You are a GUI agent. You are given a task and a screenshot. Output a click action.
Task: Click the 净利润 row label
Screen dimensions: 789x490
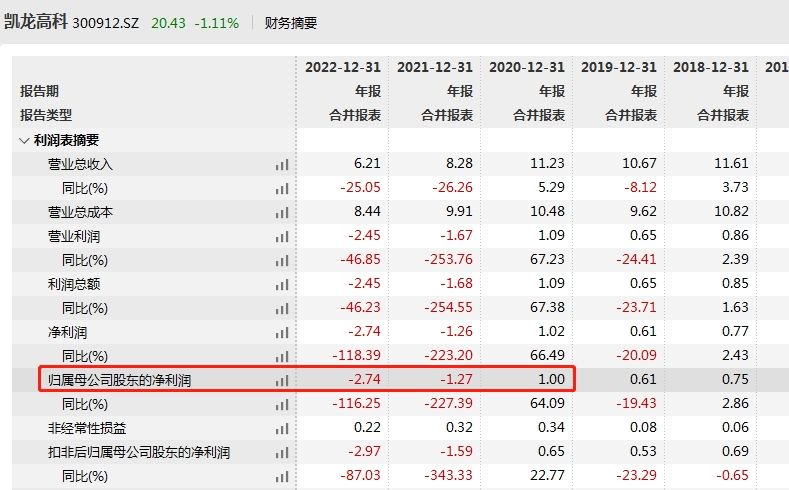pyautogui.click(x=67, y=333)
